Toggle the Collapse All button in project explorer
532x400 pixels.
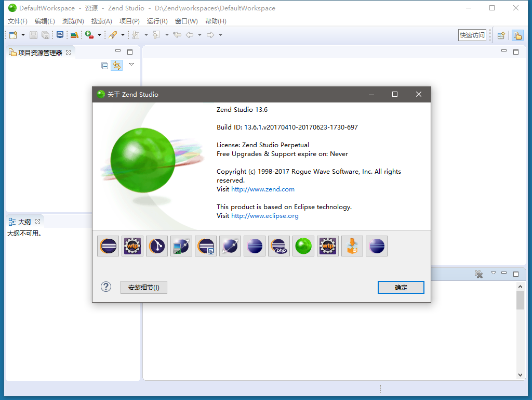coord(104,65)
